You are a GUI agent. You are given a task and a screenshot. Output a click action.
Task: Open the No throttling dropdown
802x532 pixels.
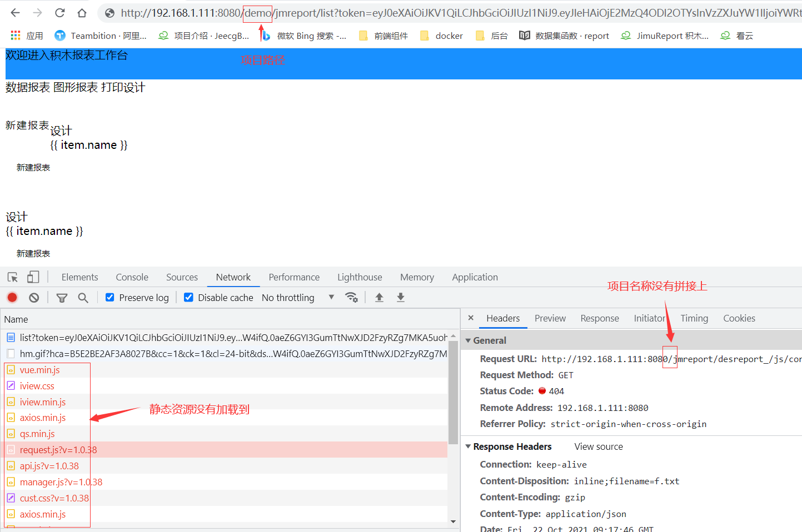pyautogui.click(x=298, y=298)
